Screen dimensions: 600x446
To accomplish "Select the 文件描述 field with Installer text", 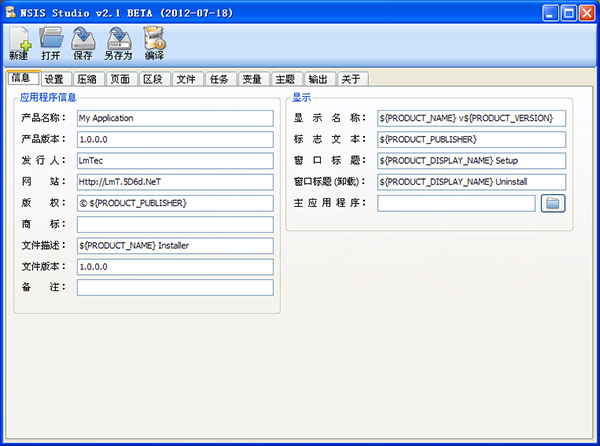I will [x=175, y=246].
